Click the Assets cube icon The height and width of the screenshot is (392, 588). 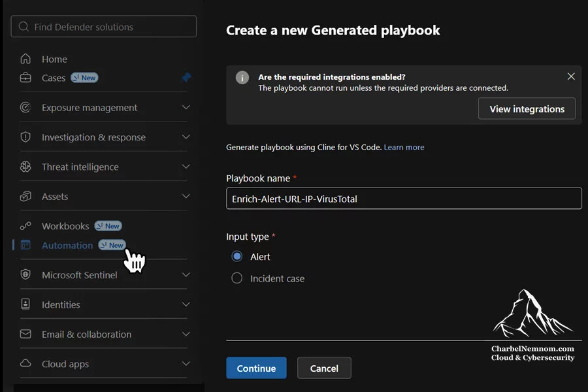pyautogui.click(x=25, y=196)
